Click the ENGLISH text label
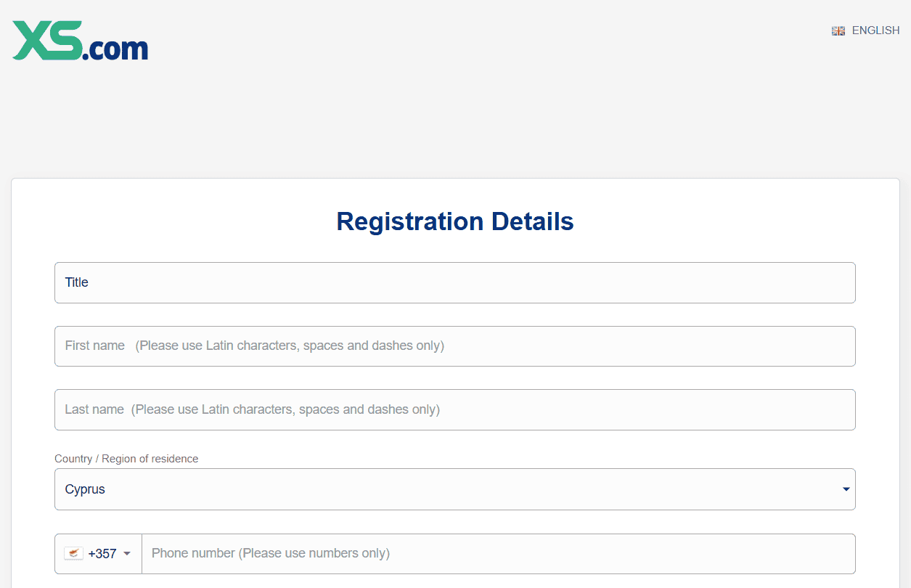Viewport: 911px width, 588px height. [x=875, y=30]
